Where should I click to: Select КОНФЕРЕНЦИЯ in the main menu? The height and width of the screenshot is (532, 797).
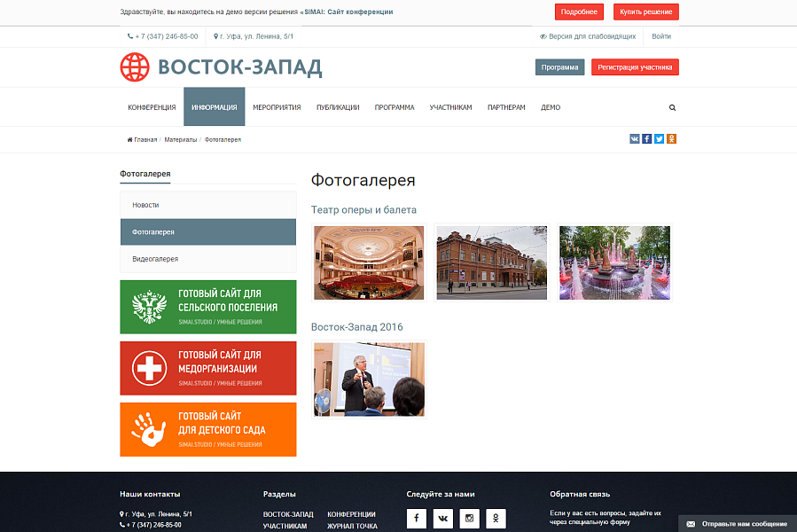tap(151, 106)
